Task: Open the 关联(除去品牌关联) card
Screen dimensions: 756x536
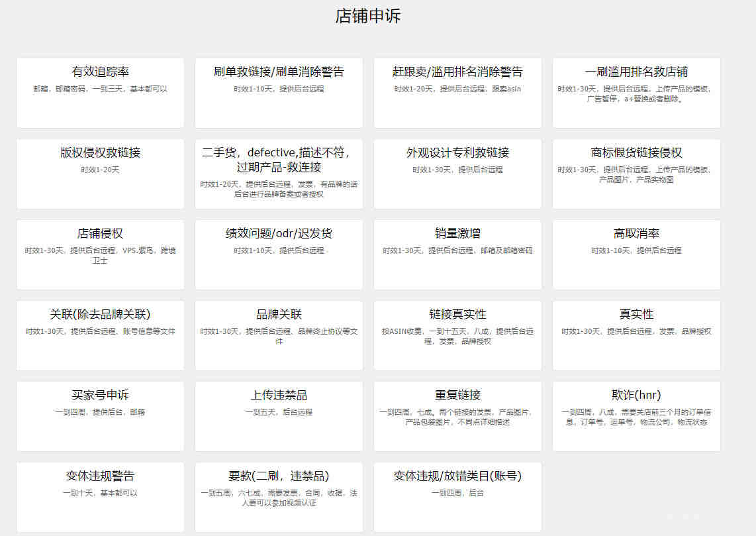Action: 100,336
